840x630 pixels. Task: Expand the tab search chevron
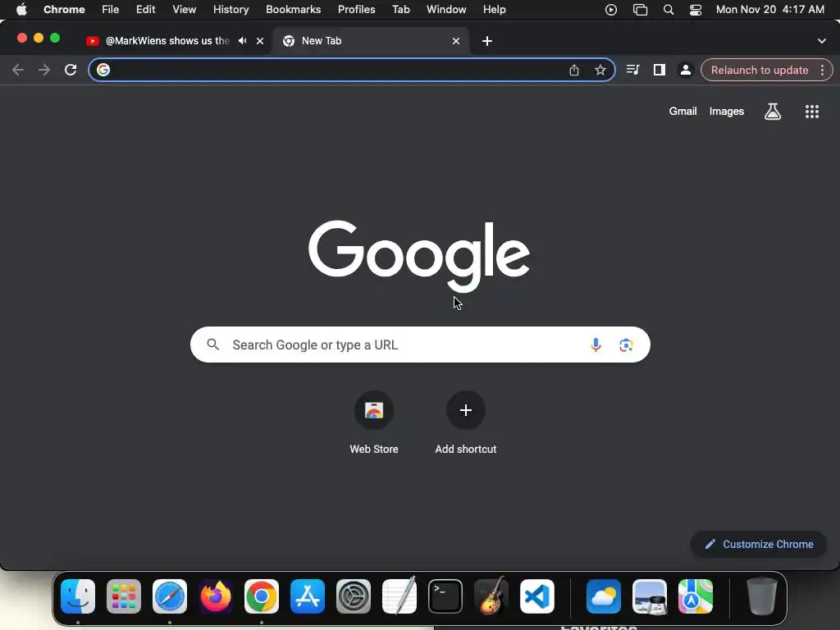[x=821, y=41]
